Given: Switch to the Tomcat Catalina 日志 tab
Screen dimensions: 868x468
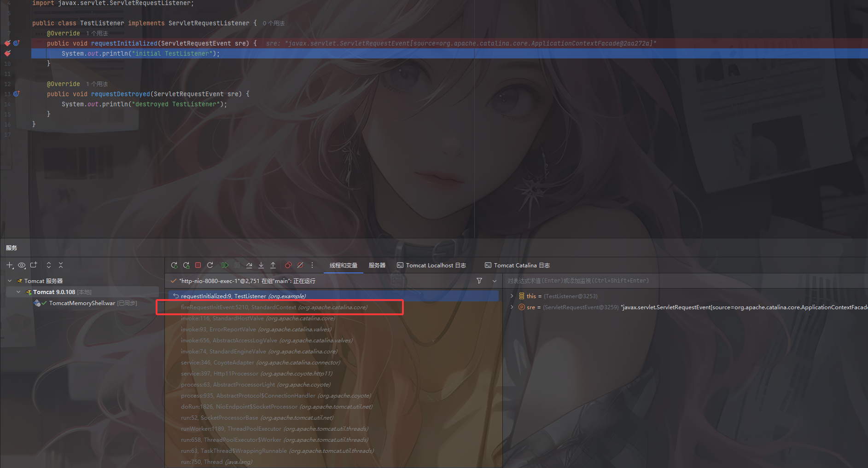Looking at the screenshot, I should click(517, 266).
